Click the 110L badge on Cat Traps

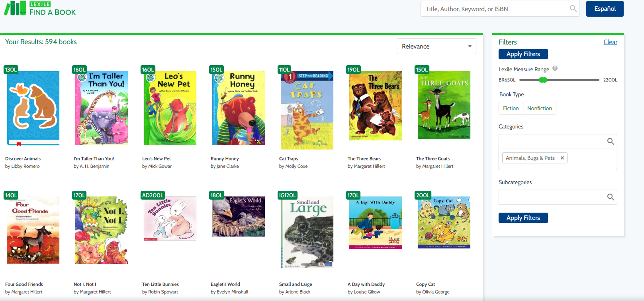(x=284, y=69)
